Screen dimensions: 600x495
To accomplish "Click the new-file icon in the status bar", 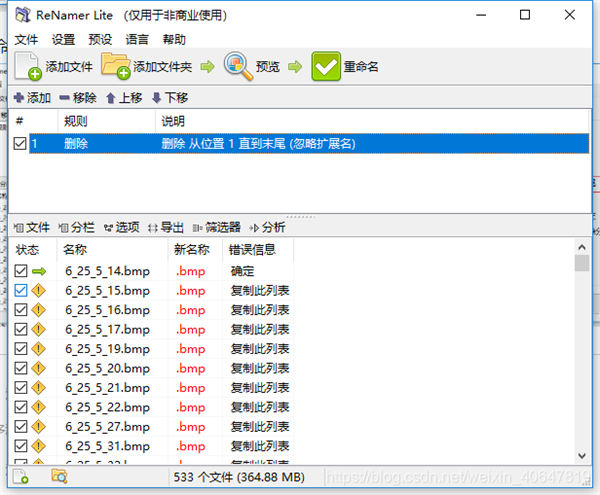I will point(21,477).
